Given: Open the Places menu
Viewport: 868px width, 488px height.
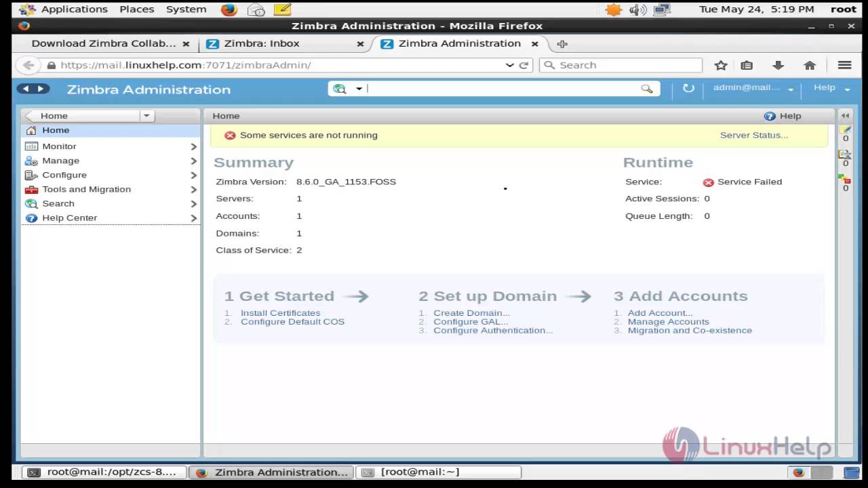Looking at the screenshot, I should pos(137,9).
